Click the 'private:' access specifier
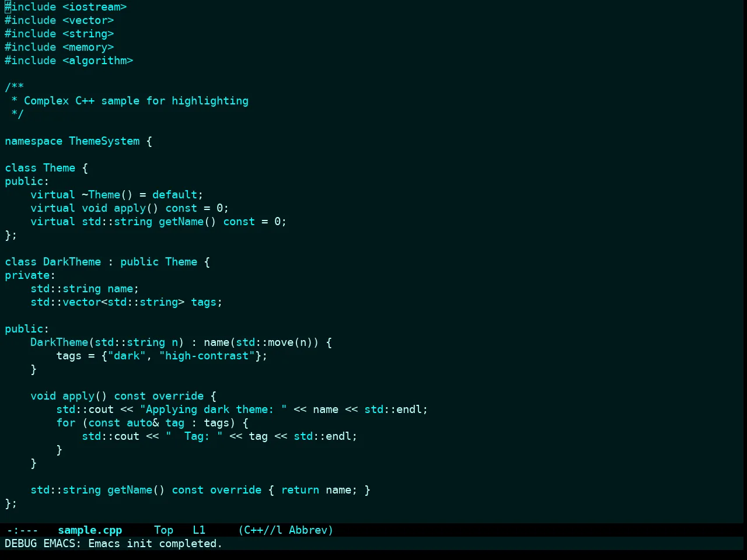 click(30, 275)
